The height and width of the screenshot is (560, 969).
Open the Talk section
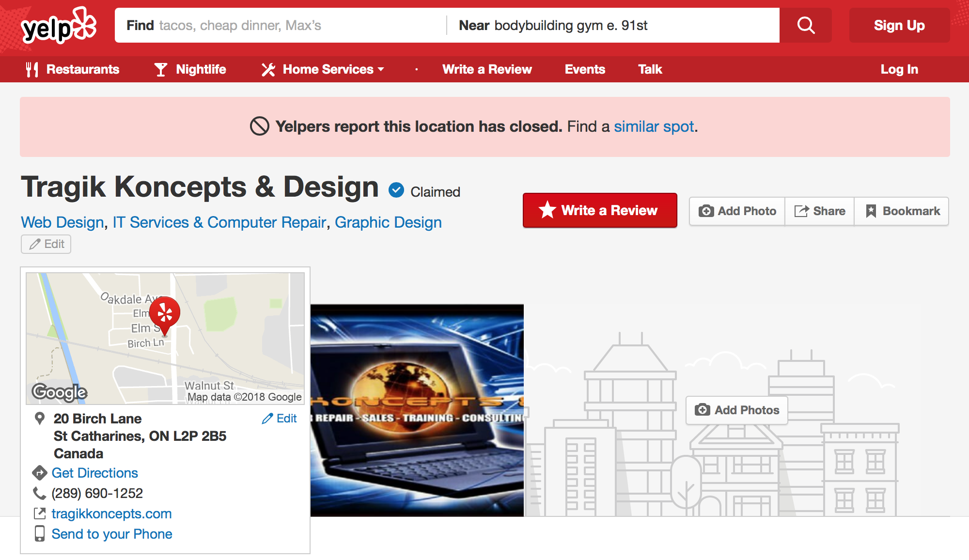tap(650, 69)
